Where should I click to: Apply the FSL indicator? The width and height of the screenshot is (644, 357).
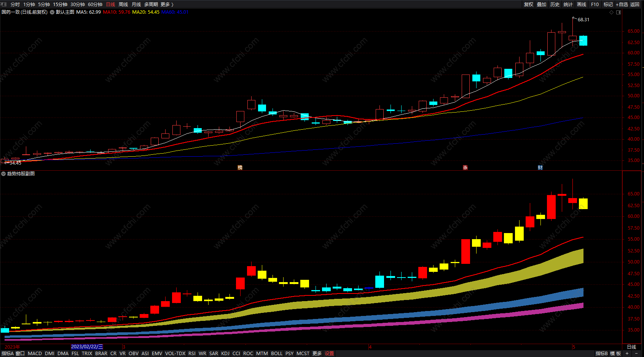point(75,354)
